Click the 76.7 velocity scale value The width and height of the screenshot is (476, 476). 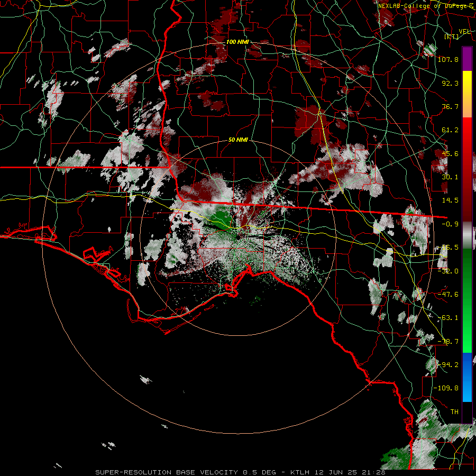click(x=450, y=106)
